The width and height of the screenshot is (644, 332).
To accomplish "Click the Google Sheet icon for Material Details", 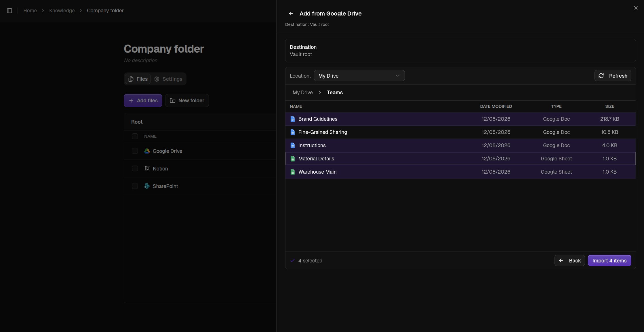I will 293,159.
